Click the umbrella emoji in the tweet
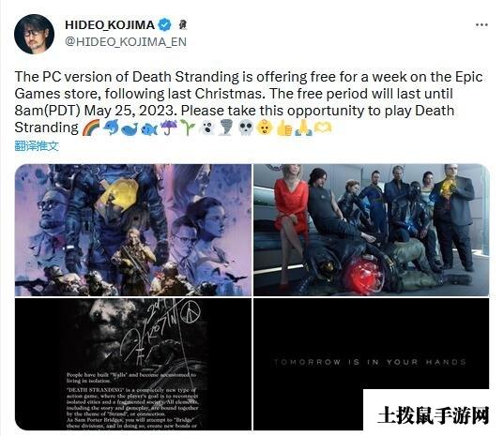Image resolution: width=504 pixels, height=436 pixels. coord(168,128)
